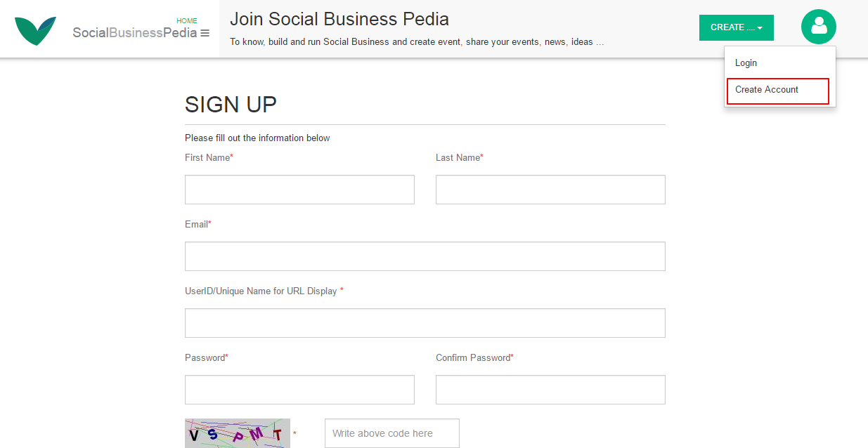
Task: Focus the UserID/Unique Name field
Action: [x=425, y=323]
